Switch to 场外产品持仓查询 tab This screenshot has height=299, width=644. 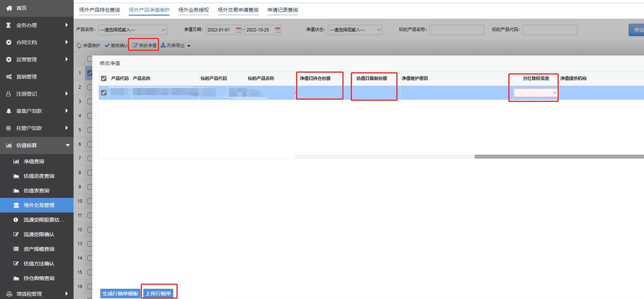[100, 10]
